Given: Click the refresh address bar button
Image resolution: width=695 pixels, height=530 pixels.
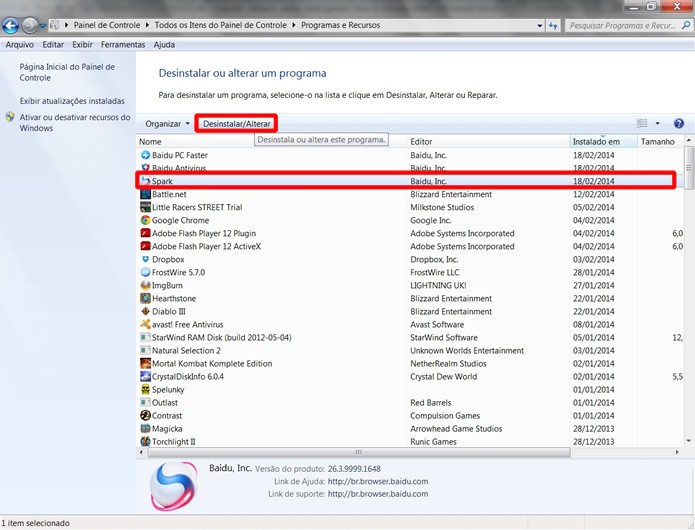Looking at the screenshot, I should point(553,25).
